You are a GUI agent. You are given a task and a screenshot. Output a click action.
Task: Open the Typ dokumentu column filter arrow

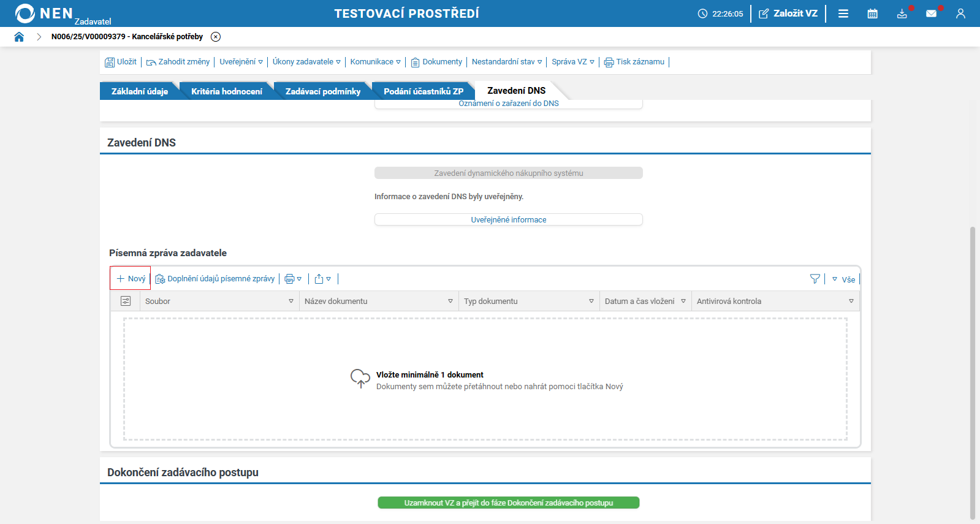[x=591, y=301]
